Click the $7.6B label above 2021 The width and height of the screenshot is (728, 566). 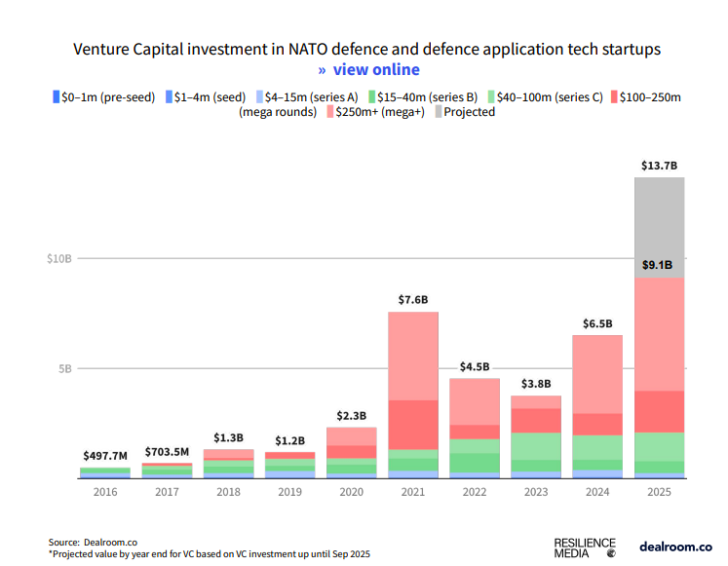[413, 299]
